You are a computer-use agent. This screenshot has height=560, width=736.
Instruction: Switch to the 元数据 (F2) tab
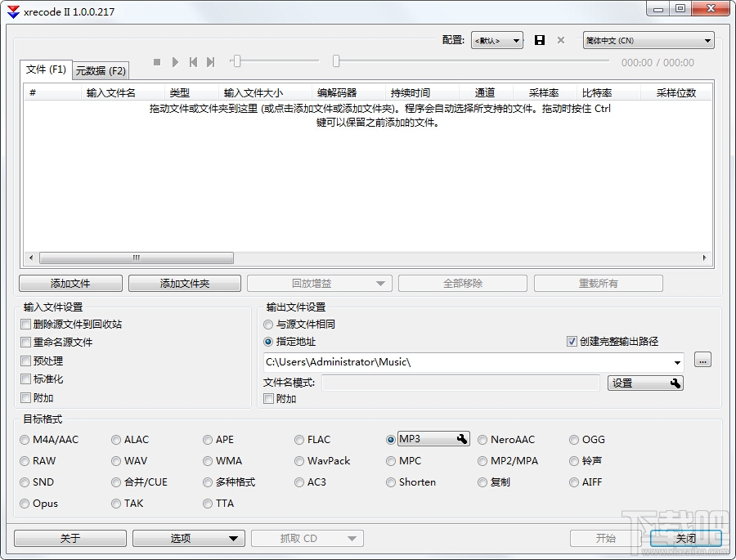(x=100, y=70)
